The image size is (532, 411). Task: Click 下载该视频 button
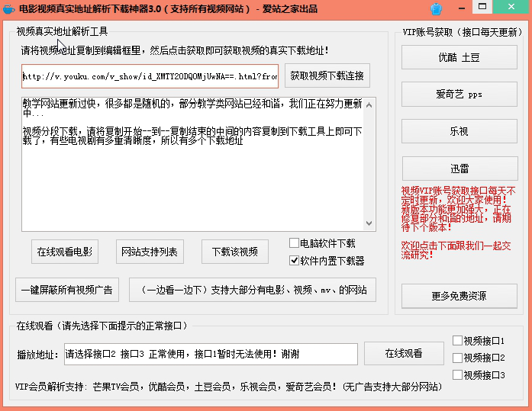pyautogui.click(x=235, y=252)
